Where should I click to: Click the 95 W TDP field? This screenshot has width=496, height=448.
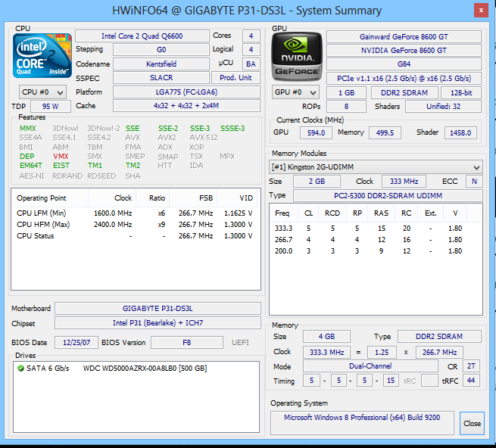coord(50,106)
